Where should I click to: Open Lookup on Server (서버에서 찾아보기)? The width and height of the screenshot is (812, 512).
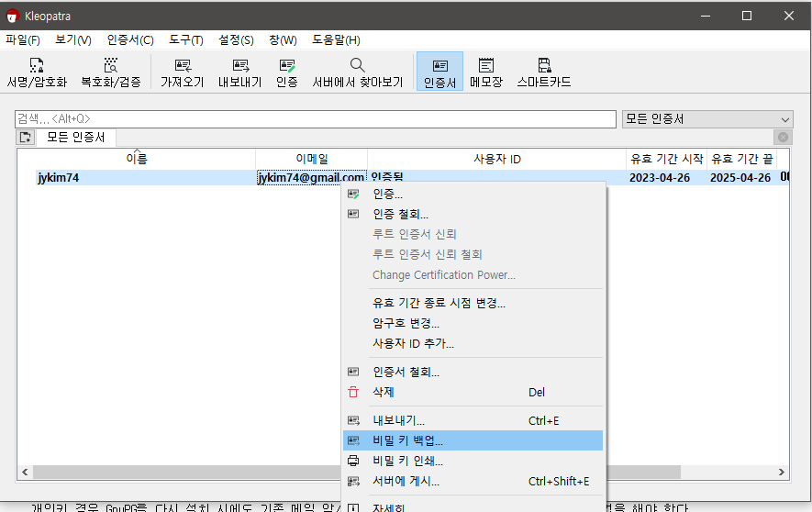[357, 72]
